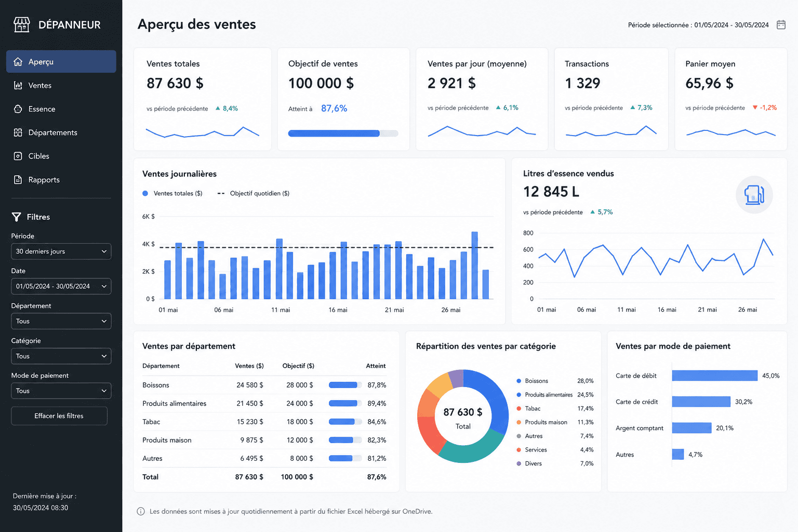Click the Départements grid icon
Viewport: 798px width, 532px height.
18,132
